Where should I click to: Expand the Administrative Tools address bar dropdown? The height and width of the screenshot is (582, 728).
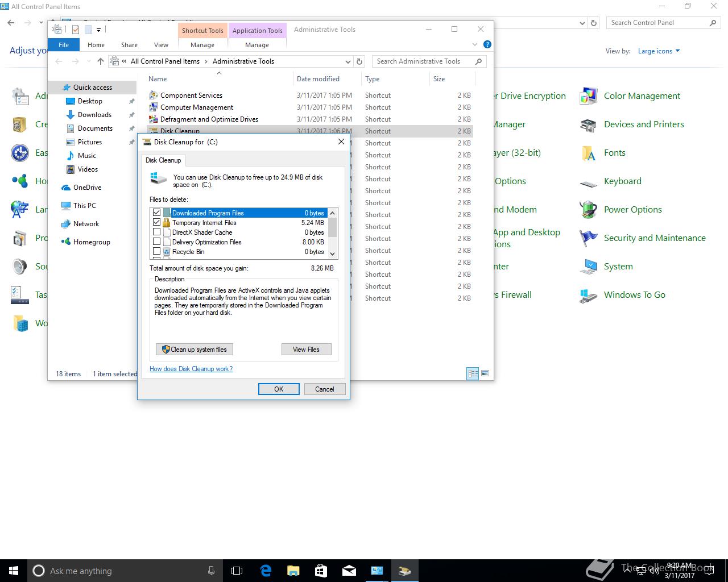pos(348,61)
